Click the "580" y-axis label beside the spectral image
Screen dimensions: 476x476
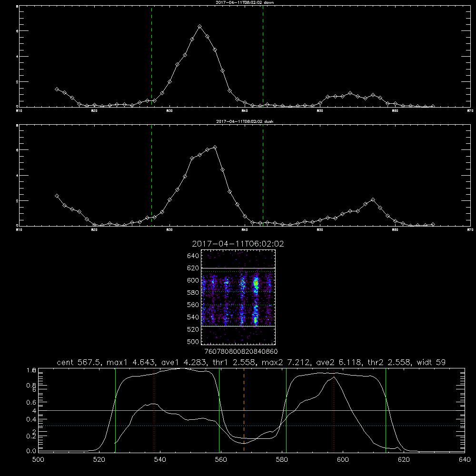click(x=193, y=293)
